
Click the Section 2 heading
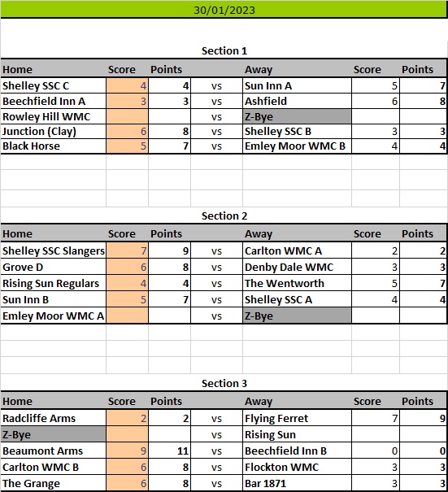[224, 216]
